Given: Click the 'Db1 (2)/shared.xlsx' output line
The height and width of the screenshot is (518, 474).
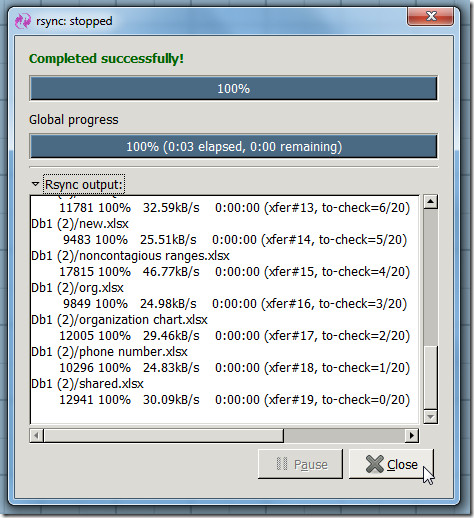Looking at the screenshot, I should pos(87,384).
